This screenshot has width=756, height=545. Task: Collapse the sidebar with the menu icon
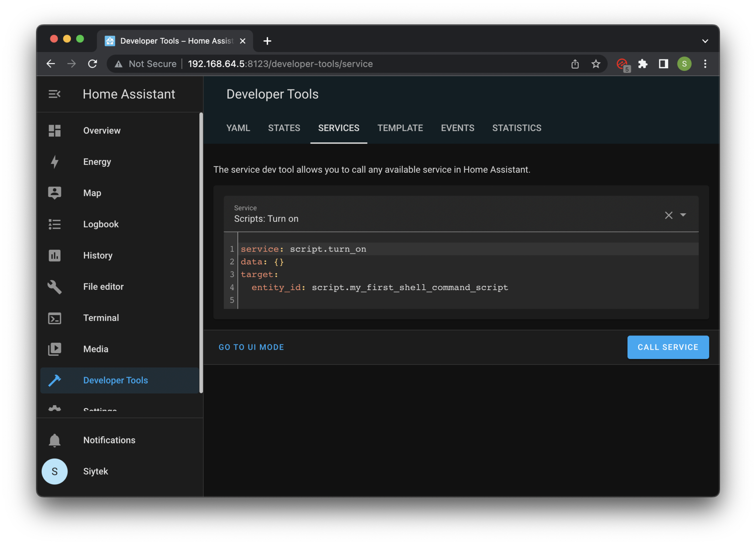(x=54, y=94)
